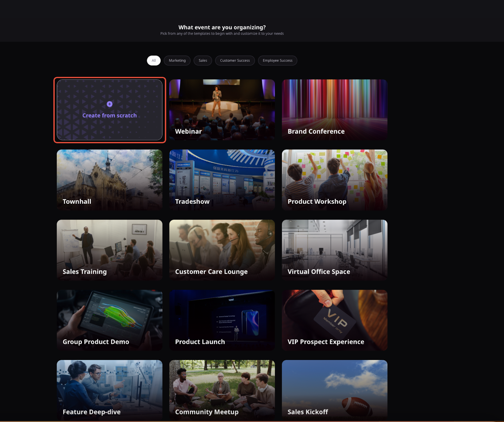504x422 pixels.
Task: Select the Sales Kickoff template
Action: pyautogui.click(x=335, y=390)
